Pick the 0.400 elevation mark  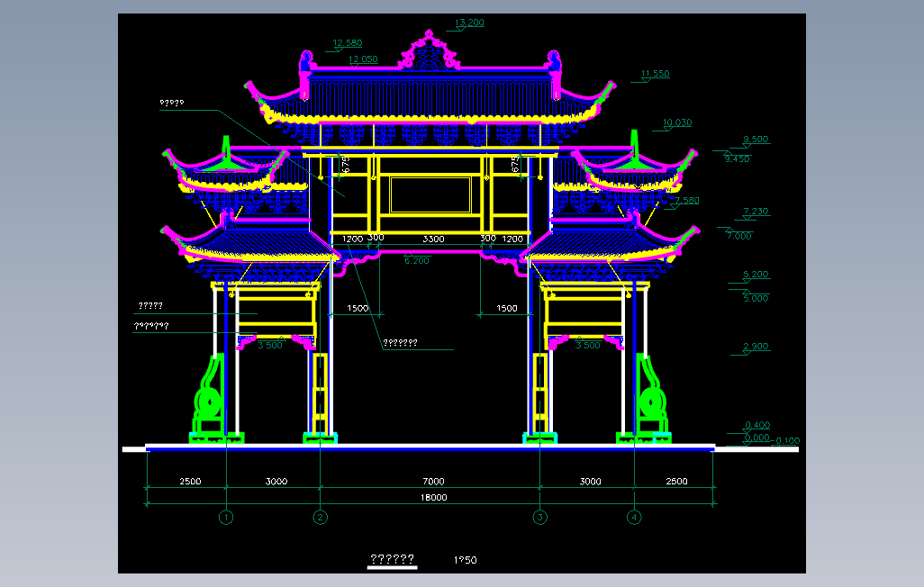click(x=757, y=425)
